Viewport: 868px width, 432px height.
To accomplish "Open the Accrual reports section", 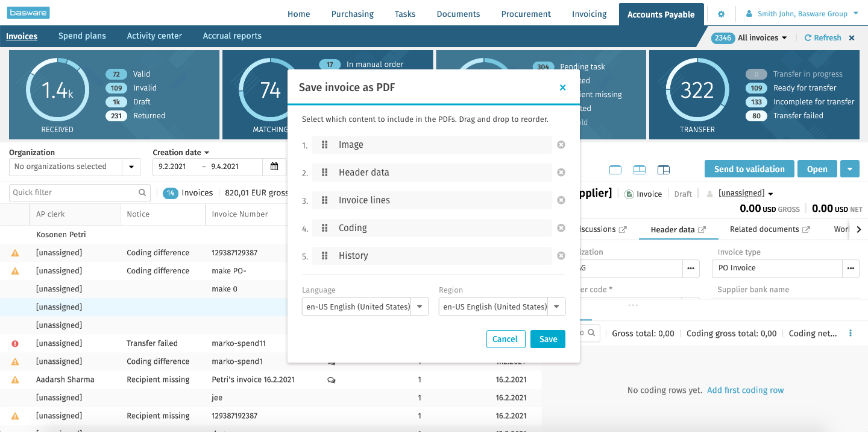I will [x=232, y=36].
